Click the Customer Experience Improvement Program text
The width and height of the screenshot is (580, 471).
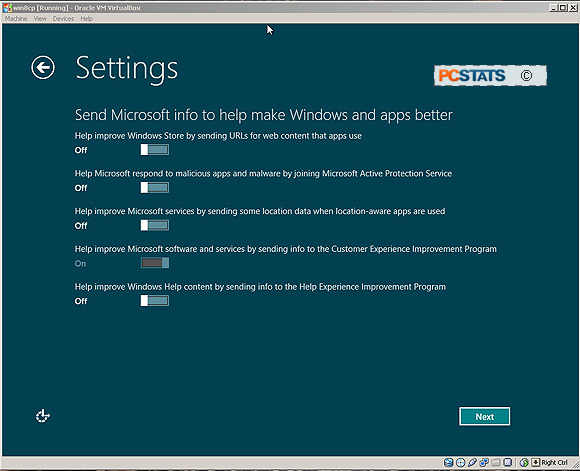pyautogui.click(x=286, y=249)
